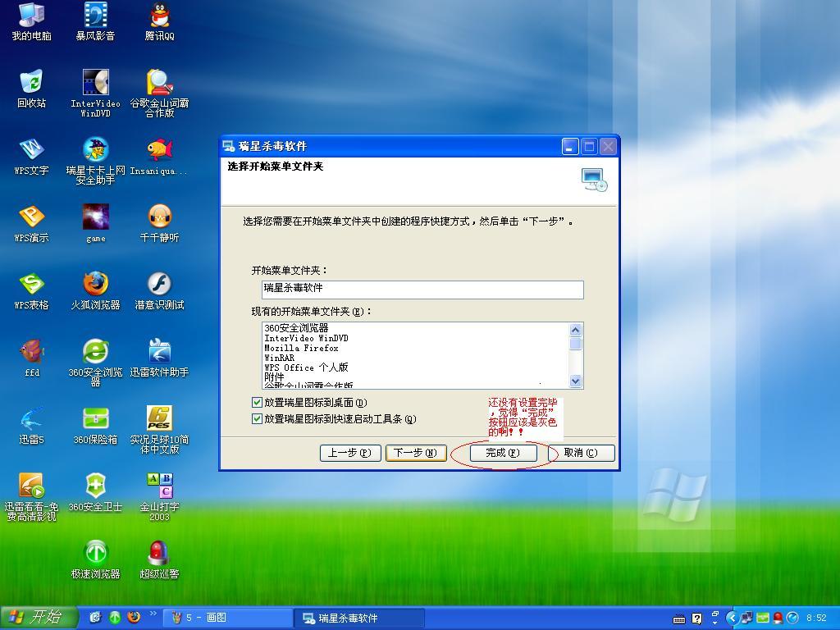This screenshot has width=840, height=630.
Task: Click 取消 cancel button
Action: click(x=581, y=453)
